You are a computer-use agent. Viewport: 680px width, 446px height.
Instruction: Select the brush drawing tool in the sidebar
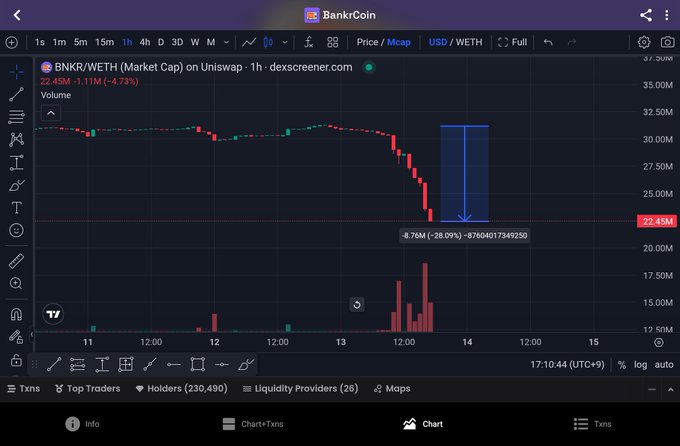(16, 185)
